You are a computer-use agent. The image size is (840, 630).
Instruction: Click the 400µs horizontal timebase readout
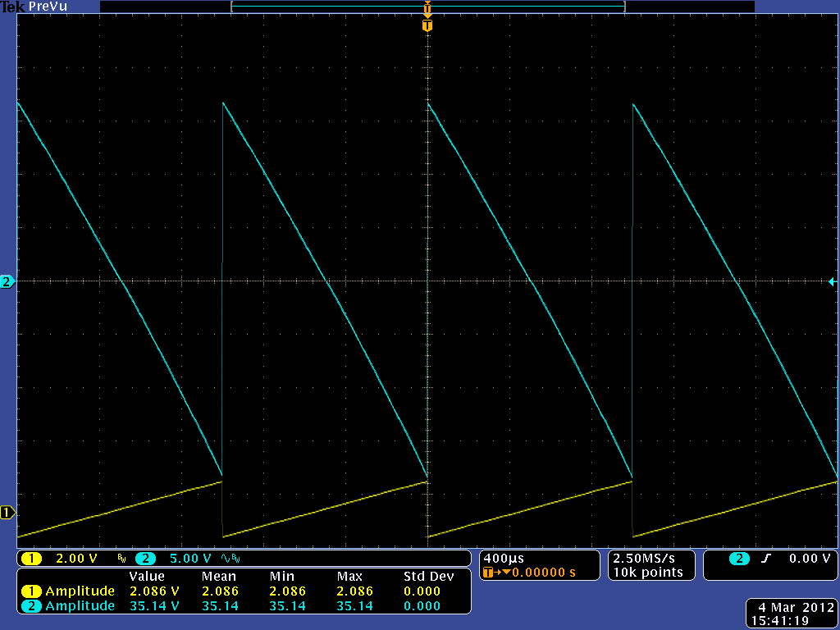point(504,559)
